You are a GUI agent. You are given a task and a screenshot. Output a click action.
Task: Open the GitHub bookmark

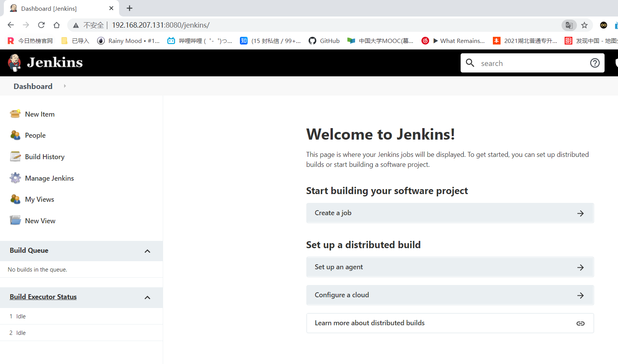[x=324, y=41]
